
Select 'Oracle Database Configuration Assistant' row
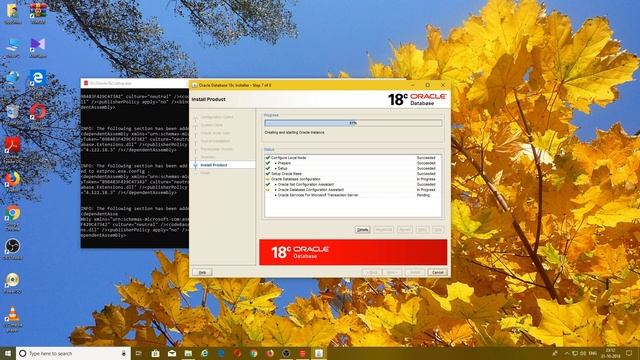pos(353,189)
